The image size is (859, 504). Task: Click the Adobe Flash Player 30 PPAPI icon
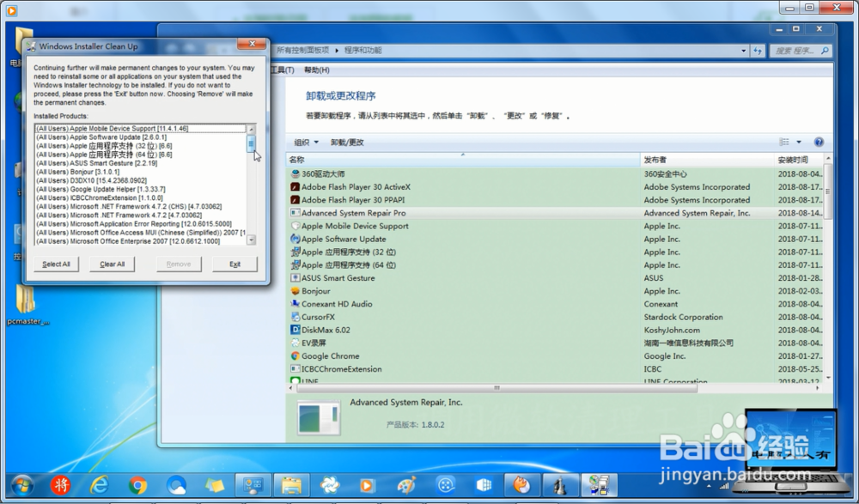coord(295,200)
